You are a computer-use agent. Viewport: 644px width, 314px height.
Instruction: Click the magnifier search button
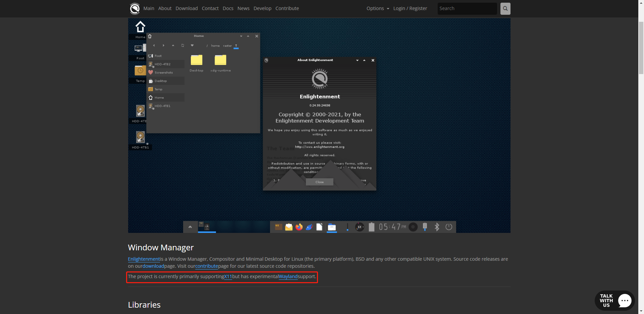pos(505,9)
